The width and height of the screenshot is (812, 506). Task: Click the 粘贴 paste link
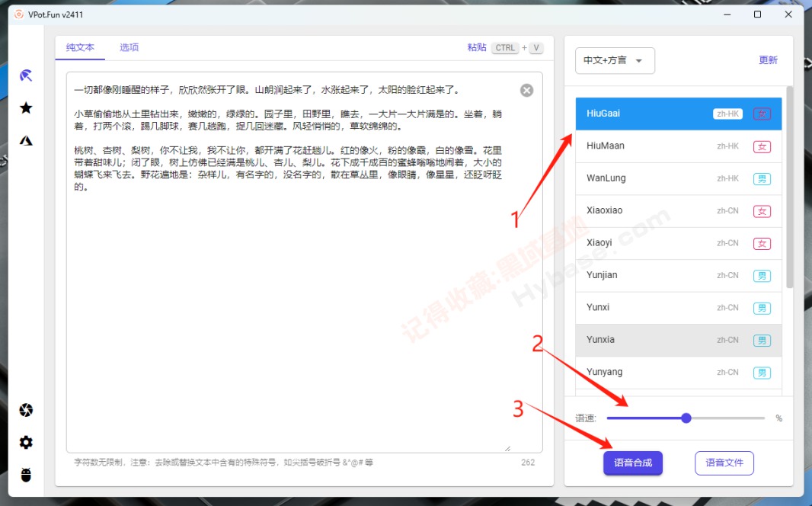(476, 48)
